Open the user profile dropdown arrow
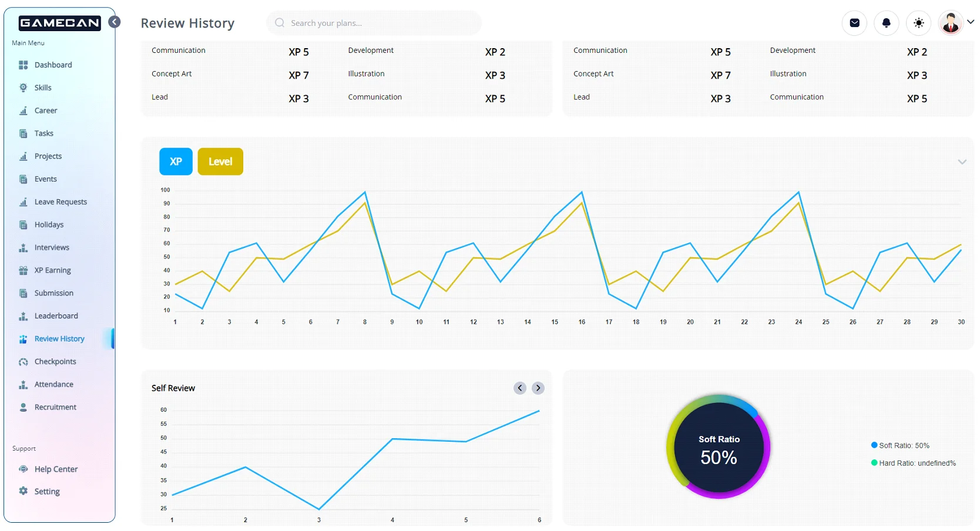 (x=971, y=22)
